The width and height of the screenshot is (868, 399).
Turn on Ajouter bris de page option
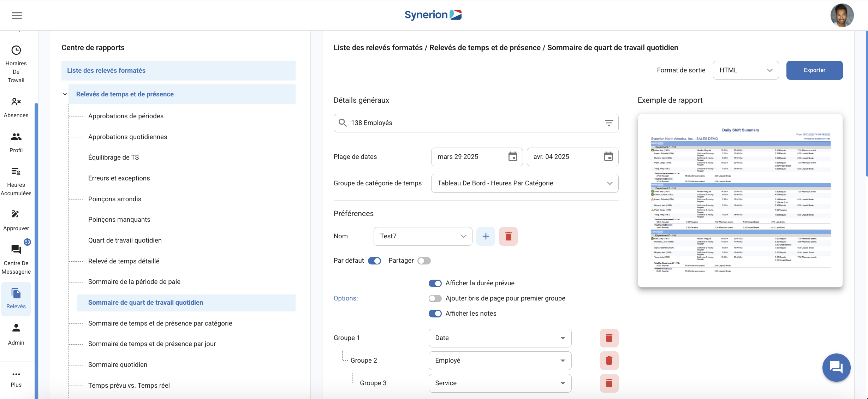[435, 298]
